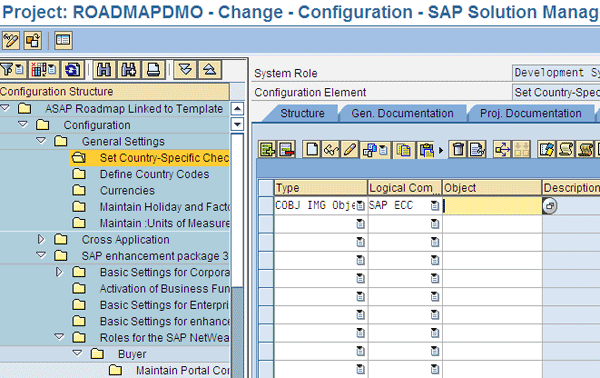Expand the Cross Application node

pyautogui.click(x=41, y=240)
